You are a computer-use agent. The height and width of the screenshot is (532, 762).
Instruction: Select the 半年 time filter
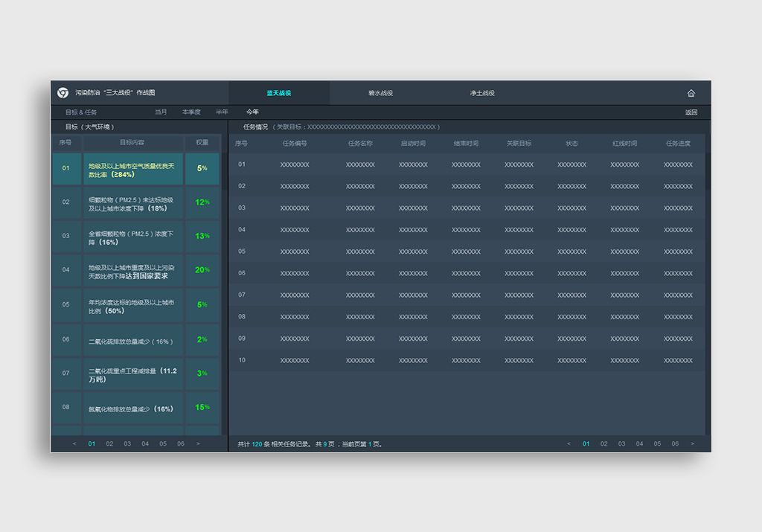(222, 112)
